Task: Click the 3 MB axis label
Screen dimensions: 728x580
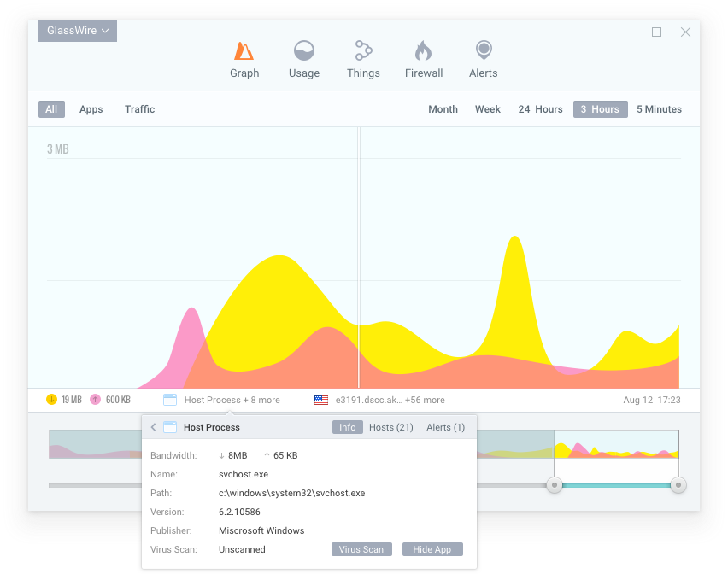Action: click(58, 149)
